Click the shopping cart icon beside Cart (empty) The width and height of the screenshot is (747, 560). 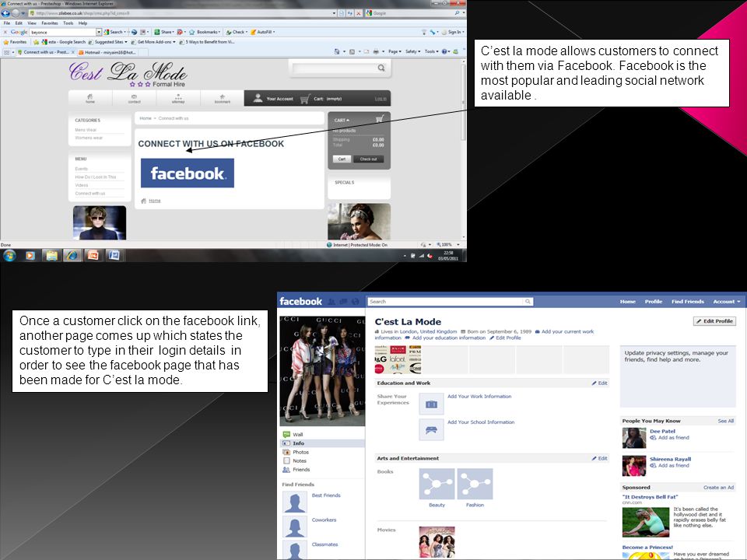point(305,99)
